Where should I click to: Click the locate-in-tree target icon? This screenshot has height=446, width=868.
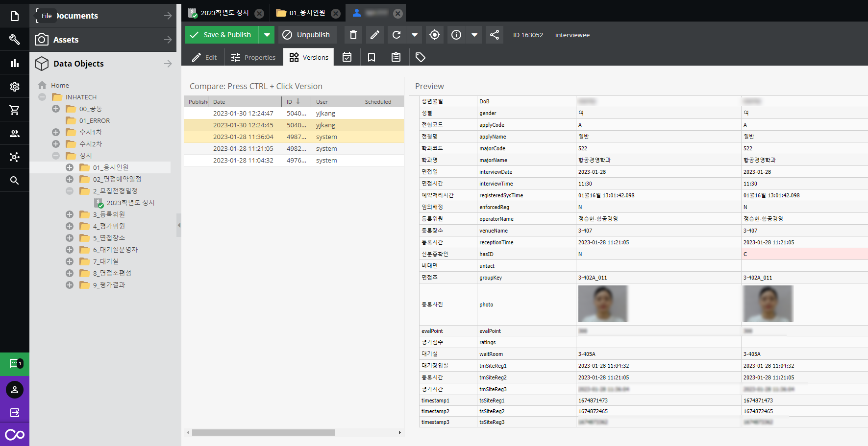pos(434,35)
